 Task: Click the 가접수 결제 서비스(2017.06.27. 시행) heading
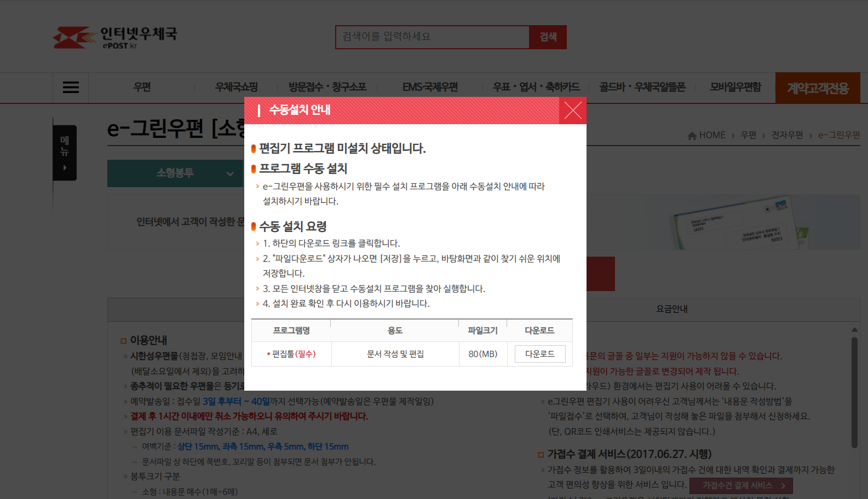tap(629, 454)
